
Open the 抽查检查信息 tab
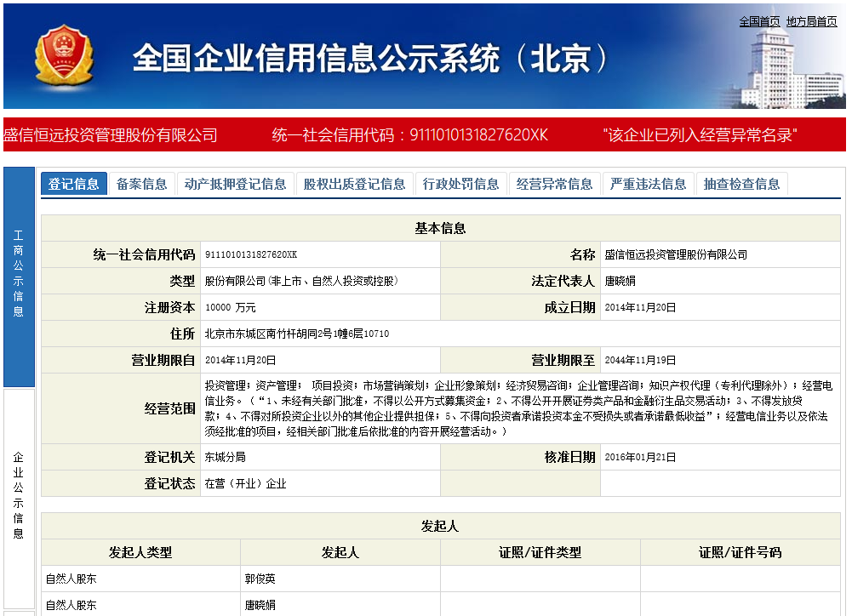(x=741, y=184)
